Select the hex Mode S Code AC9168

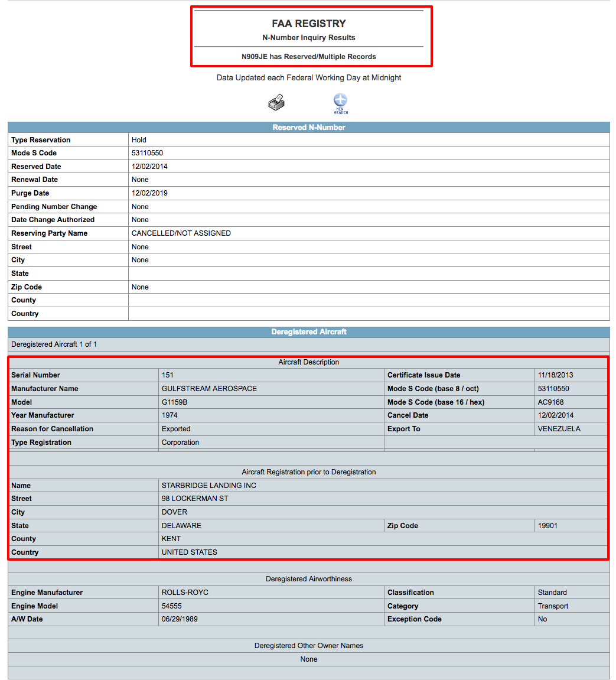(551, 402)
